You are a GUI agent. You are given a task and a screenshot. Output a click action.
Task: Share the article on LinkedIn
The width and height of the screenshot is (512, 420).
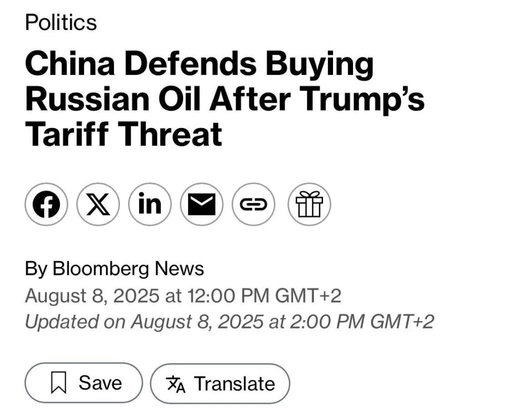pos(150,204)
